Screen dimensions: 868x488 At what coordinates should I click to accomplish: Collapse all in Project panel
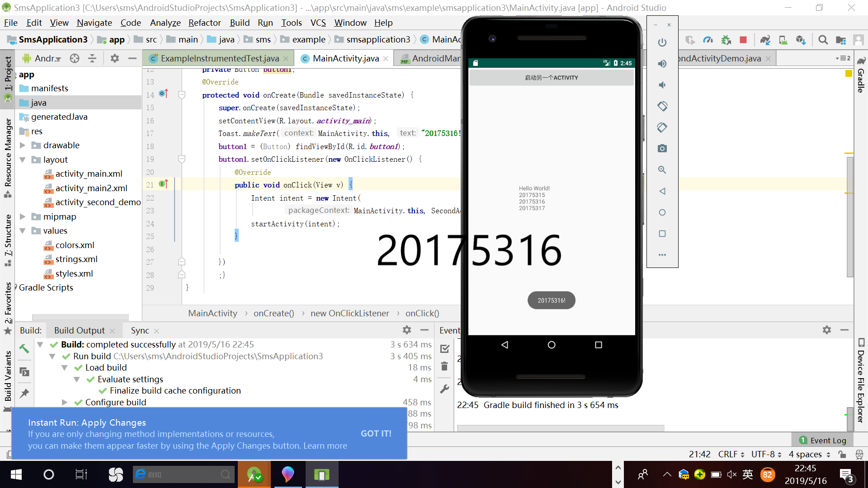click(92, 58)
